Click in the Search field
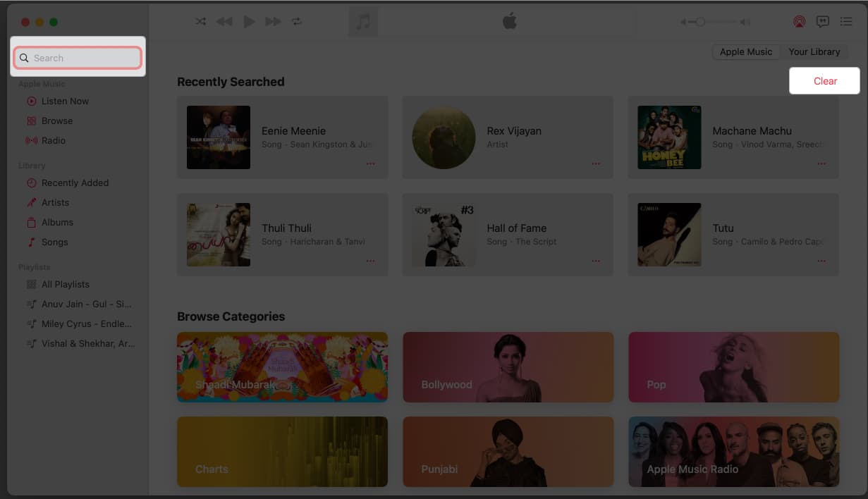The height and width of the screenshot is (499, 868). point(79,58)
